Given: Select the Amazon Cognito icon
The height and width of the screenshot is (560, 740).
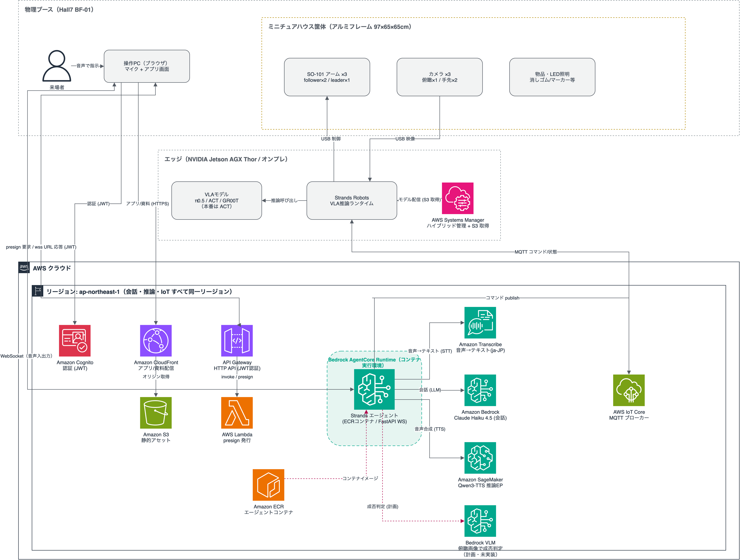Looking at the screenshot, I should pos(75,341).
